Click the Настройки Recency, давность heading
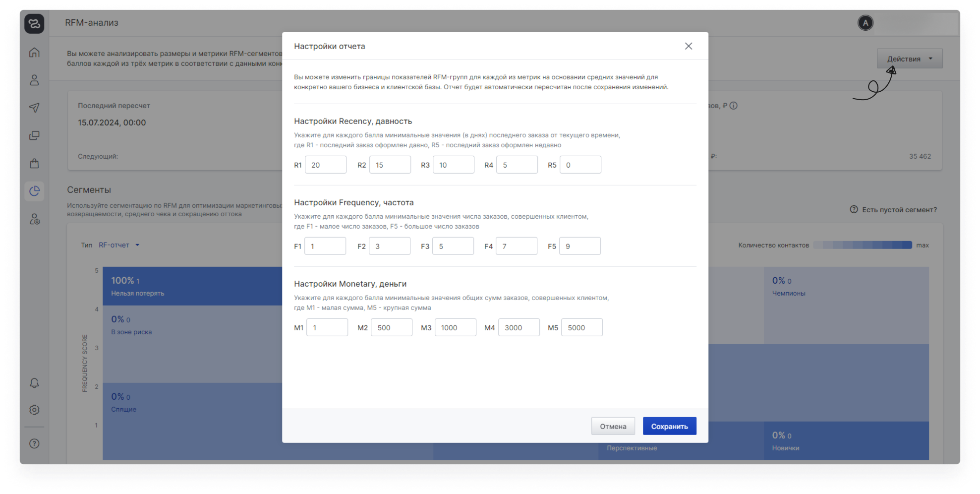The height and width of the screenshot is (494, 980). point(353,122)
